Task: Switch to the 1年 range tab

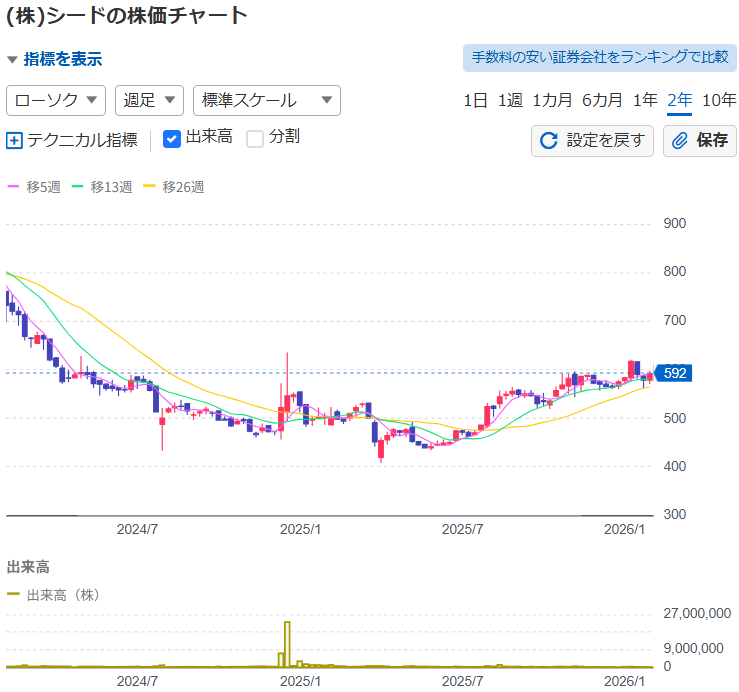Action: [645, 100]
